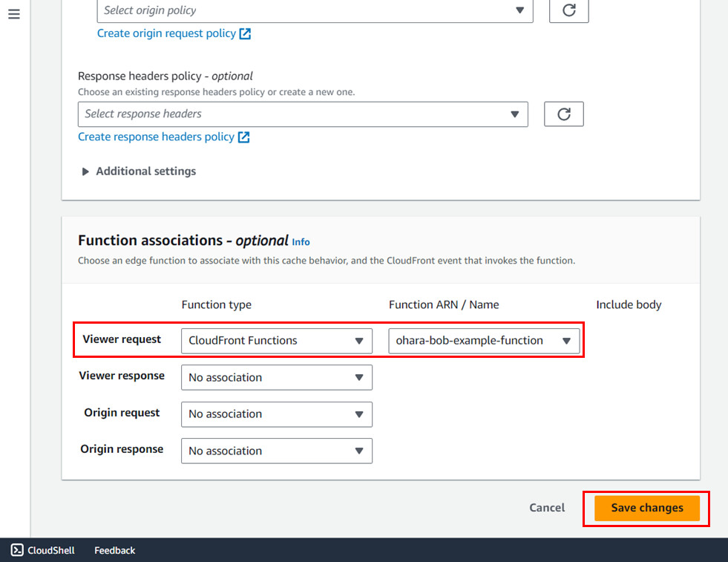Image resolution: width=728 pixels, height=562 pixels.
Task: Open the hamburger navigation menu
Action: (x=13, y=14)
